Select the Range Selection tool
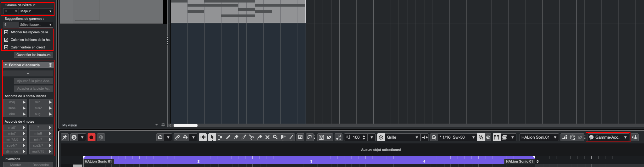 coord(220,137)
